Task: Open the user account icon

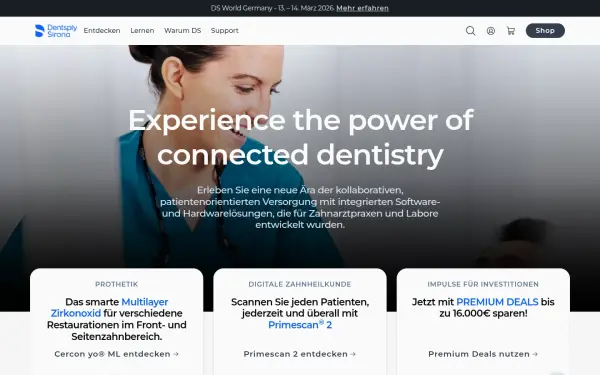Action: point(491,31)
